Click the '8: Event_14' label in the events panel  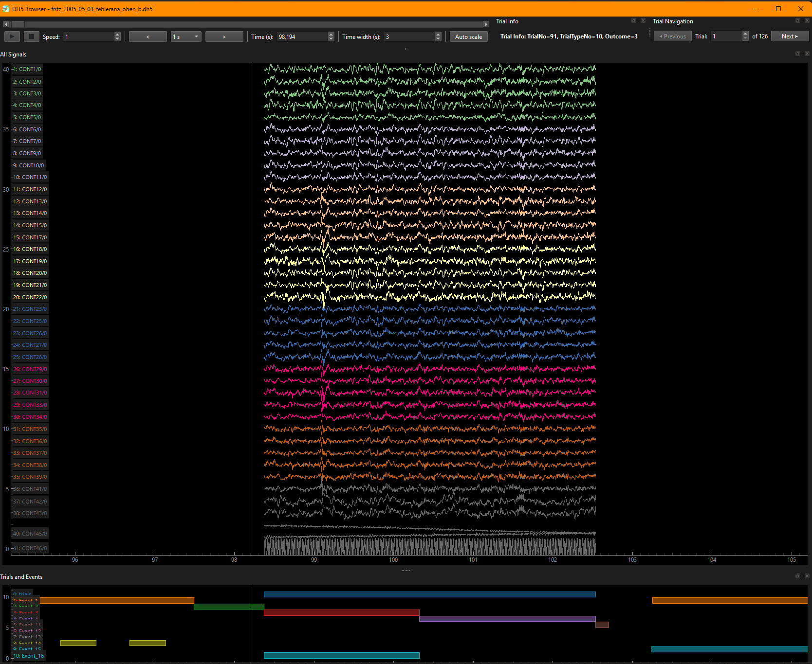click(27, 644)
